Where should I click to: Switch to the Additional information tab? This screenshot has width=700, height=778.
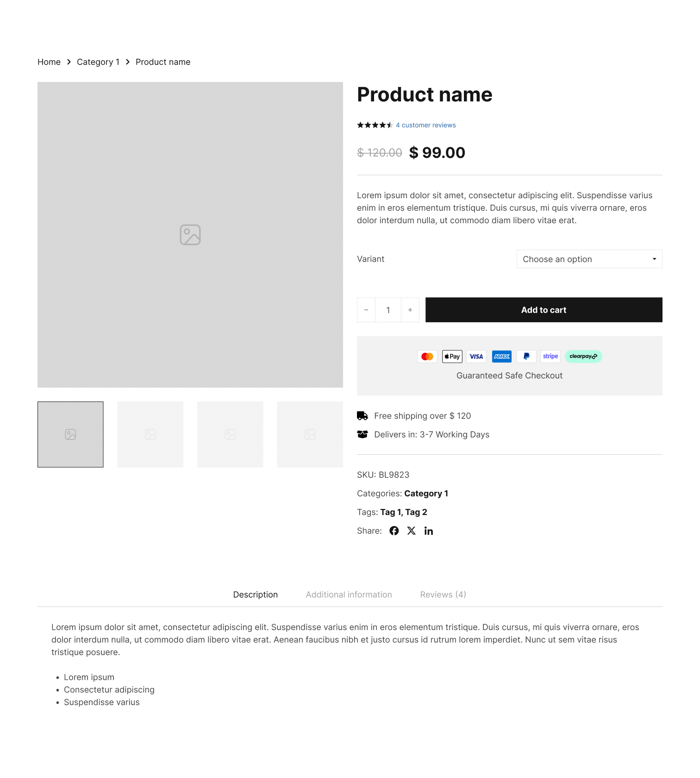(349, 595)
